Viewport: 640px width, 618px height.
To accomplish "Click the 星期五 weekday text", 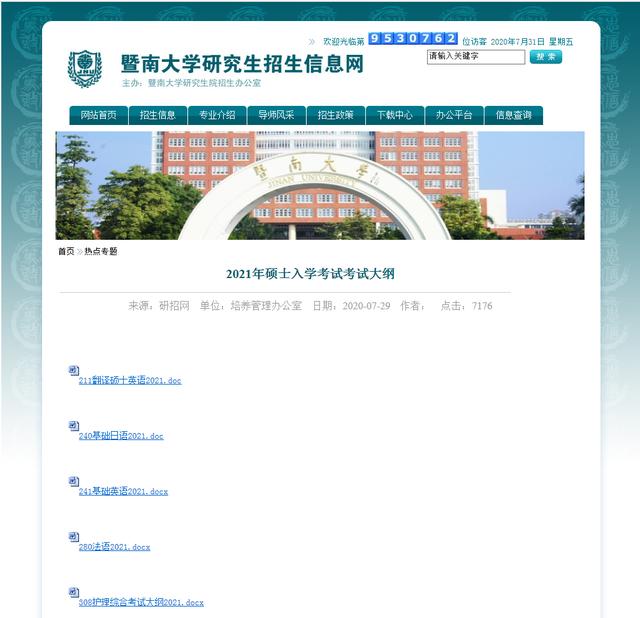I will [561, 42].
